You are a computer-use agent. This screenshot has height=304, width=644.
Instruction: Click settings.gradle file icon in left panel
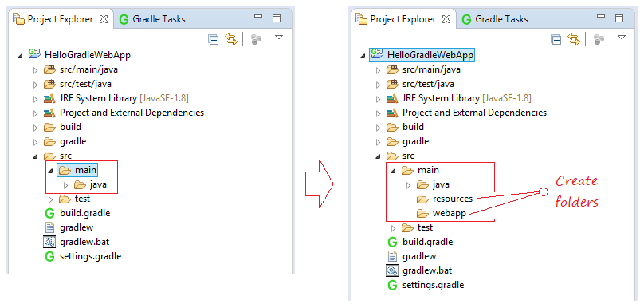[49, 257]
